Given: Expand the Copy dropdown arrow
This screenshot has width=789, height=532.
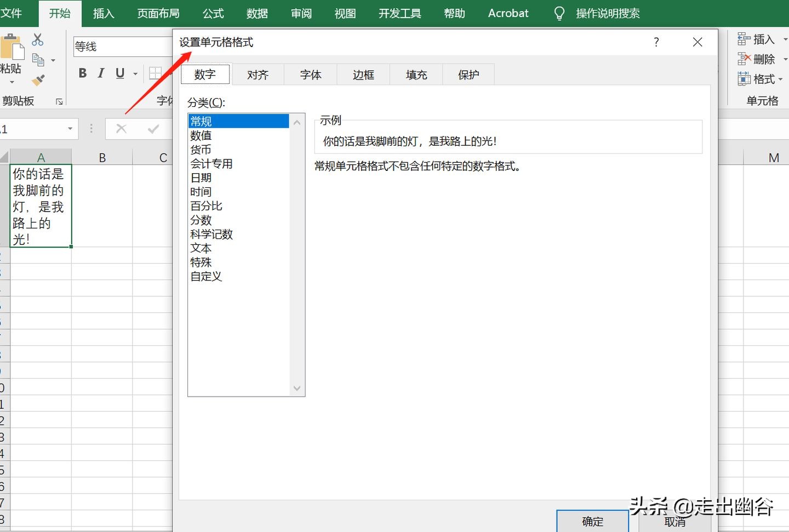Looking at the screenshot, I should tap(53, 60).
